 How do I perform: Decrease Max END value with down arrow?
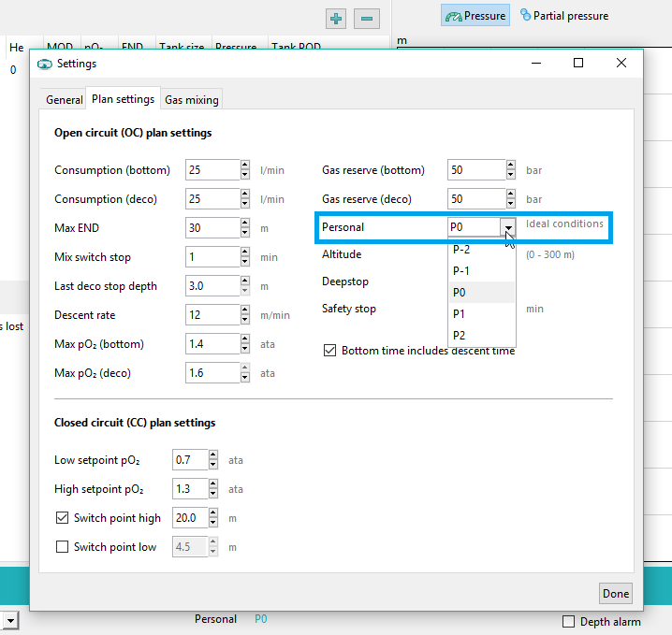coord(245,233)
